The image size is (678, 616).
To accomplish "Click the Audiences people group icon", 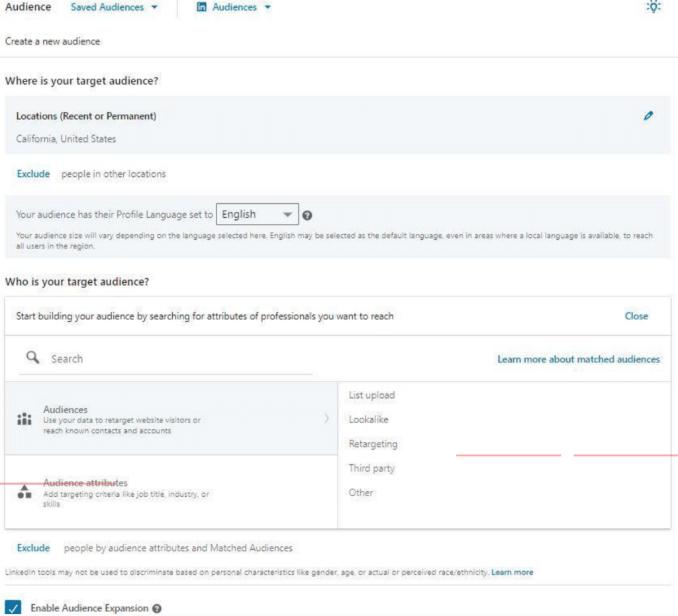I will pos(24,419).
